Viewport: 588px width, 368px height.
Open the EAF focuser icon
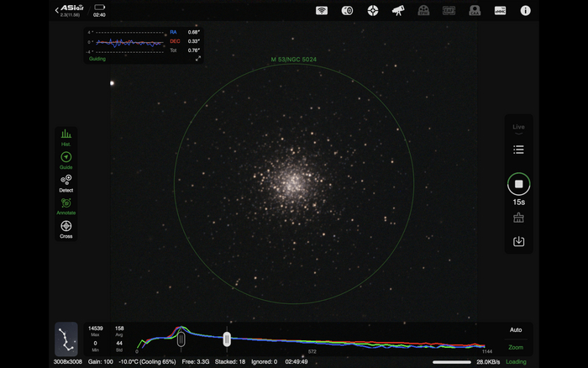(x=449, y=11)
